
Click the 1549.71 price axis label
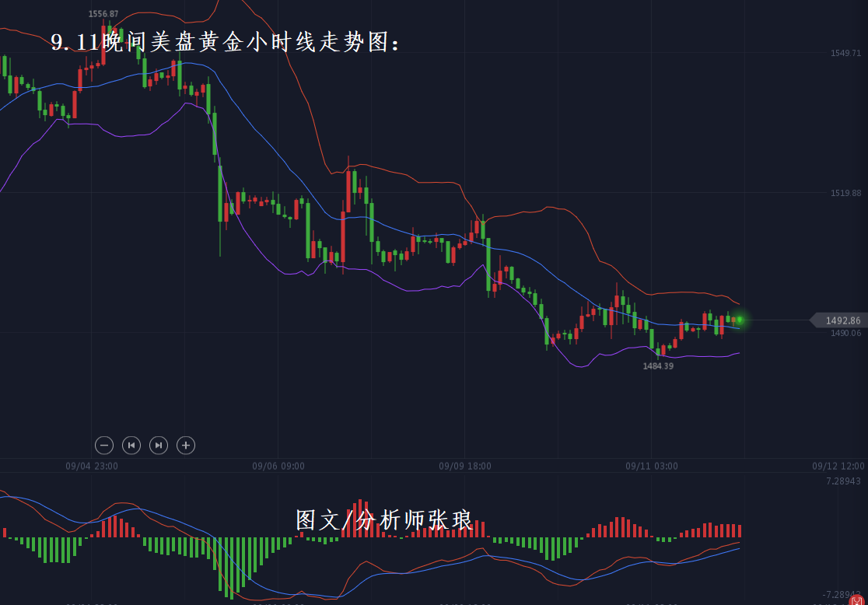845,53
